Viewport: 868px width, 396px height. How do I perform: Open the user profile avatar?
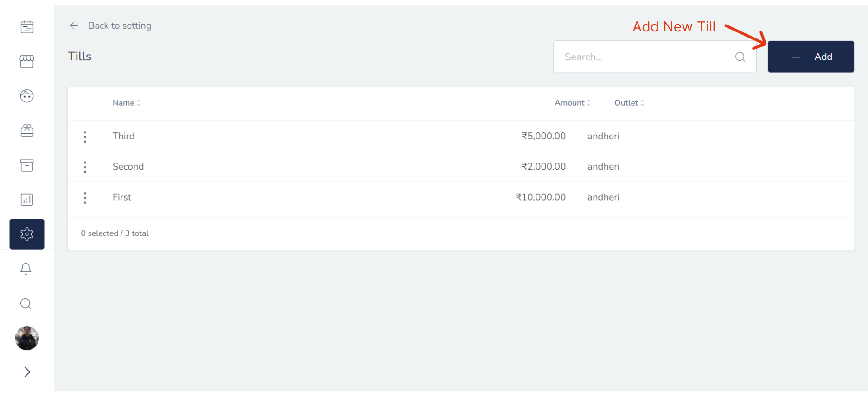click(27, 338)
